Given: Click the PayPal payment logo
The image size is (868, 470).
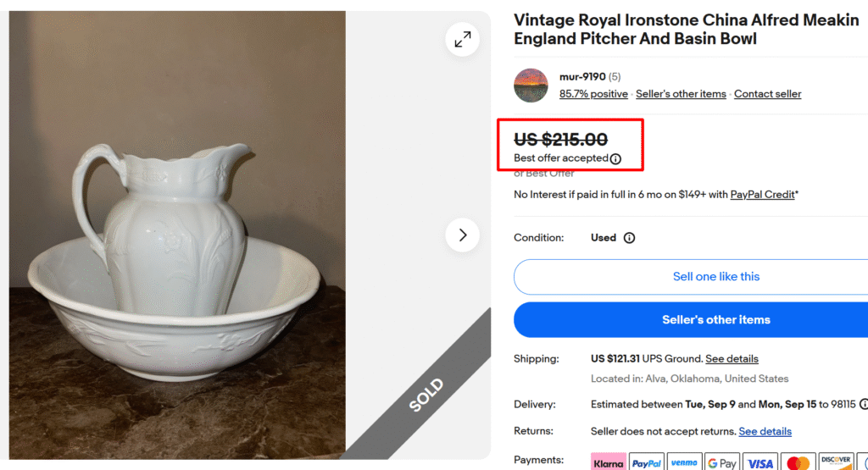Looking at the screenshot, I should 647,462.
